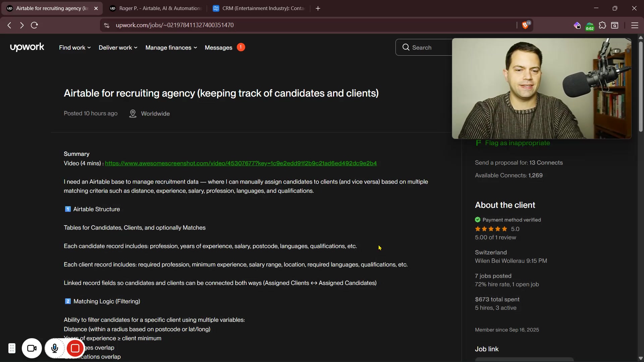Open the browser extensions puzzle icon
This screenshot has width=644, height=362.
(x=602, y=25)
